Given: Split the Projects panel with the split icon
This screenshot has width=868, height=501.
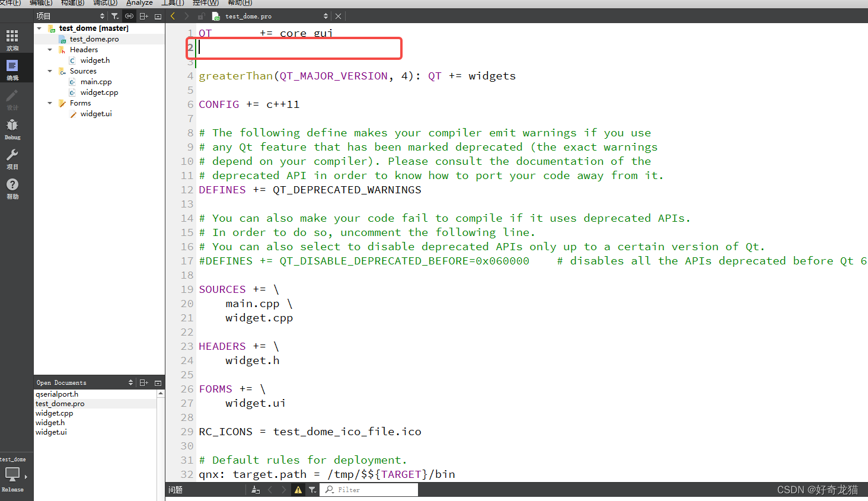Looking at the screenshot, I should click(x=144, y=16).
